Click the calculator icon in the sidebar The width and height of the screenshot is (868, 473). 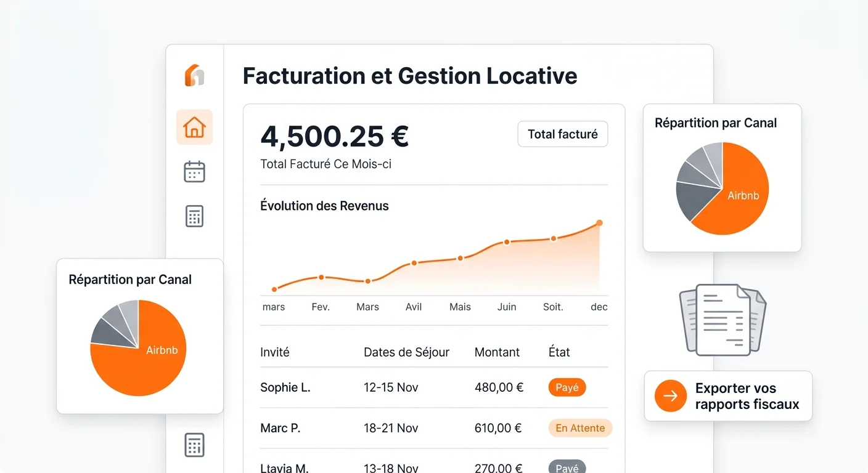pyautogui.click(x=194, y=216)
